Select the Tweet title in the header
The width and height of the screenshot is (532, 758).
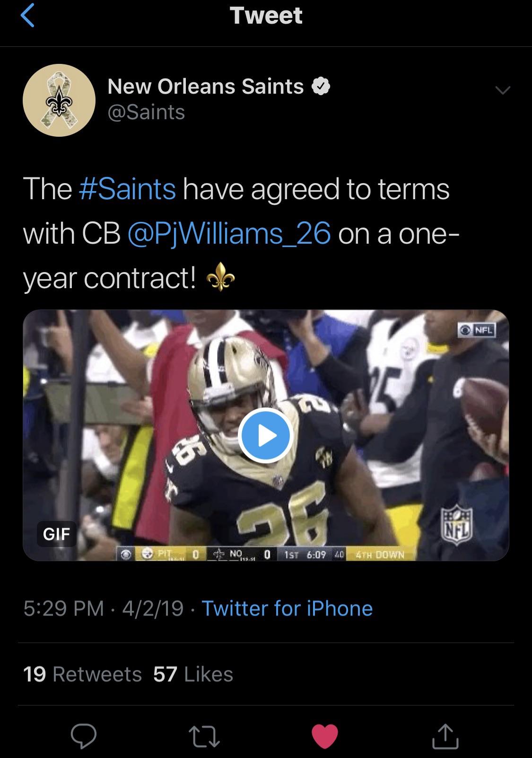coord(266,16)
